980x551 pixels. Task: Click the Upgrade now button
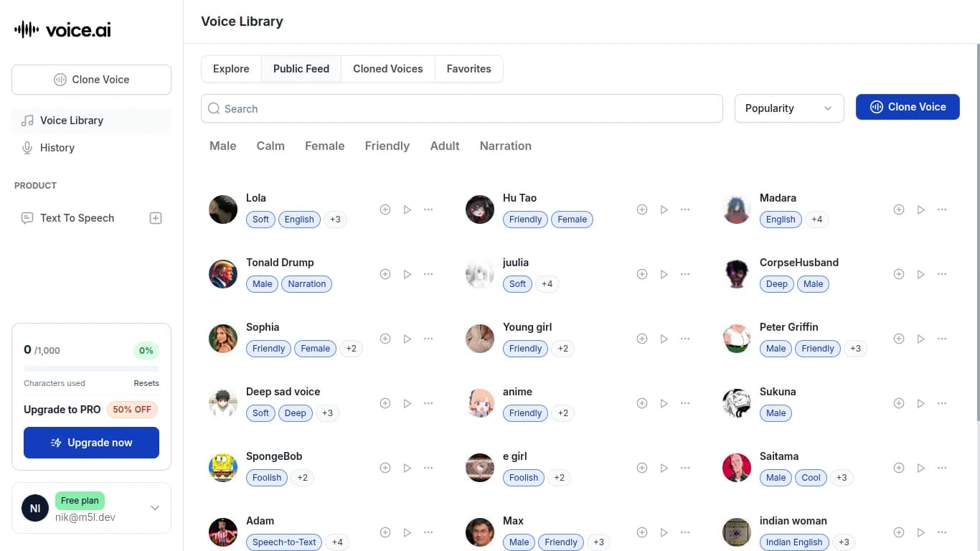[91, 443]
